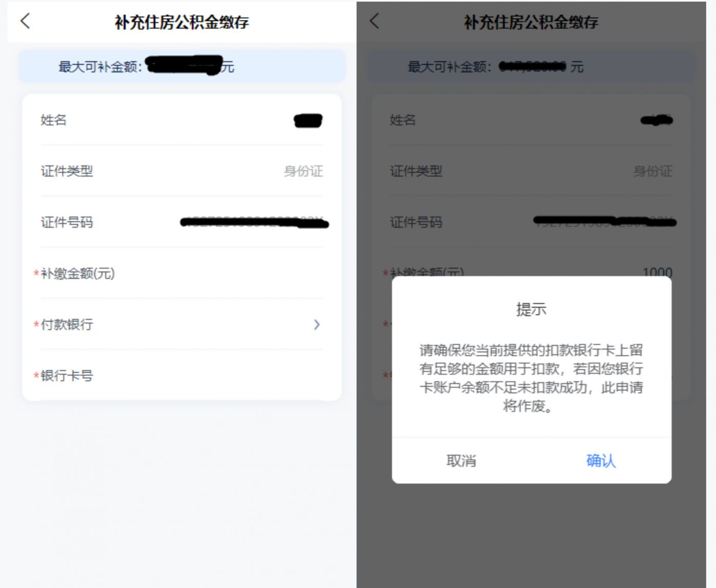Image resolution: width=716 pixels, height=588 pixels.
Task: Tap the back arrow behind the dimmed overlay
Action: pyautogui.click(x=375, y=21)
